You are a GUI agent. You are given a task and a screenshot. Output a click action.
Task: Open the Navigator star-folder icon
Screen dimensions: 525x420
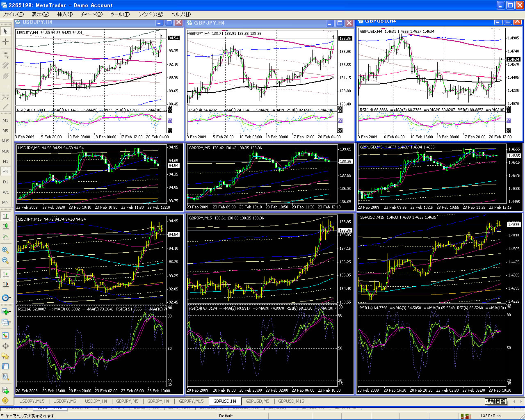[5, 356]
